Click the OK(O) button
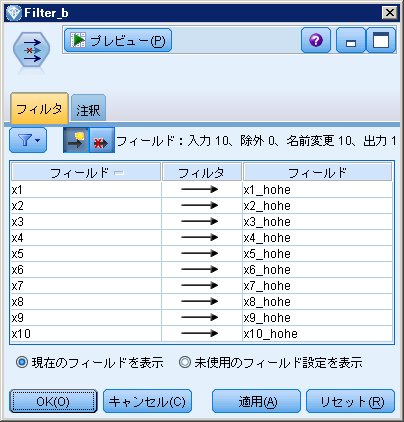This screenshot has height=422, width=404. [x=53, y=401]
